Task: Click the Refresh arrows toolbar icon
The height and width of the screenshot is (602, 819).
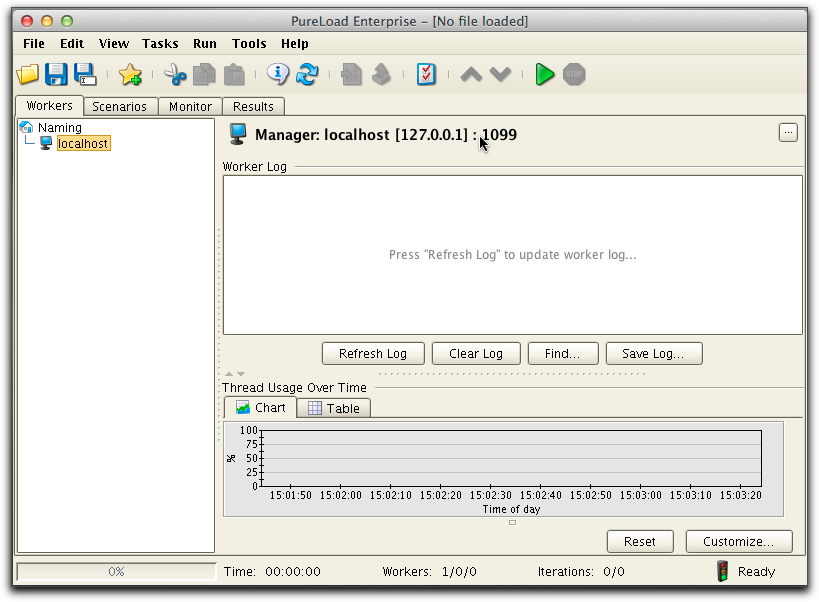Action: click(x=307, y=74)
